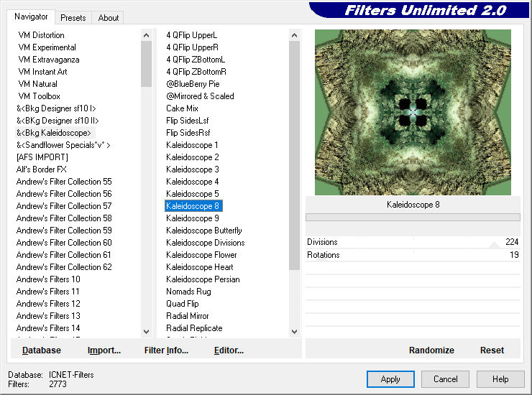The height and width of the screenshot is (395, 532).
Task: Select VM Natural category
Action: click(37, 84)
